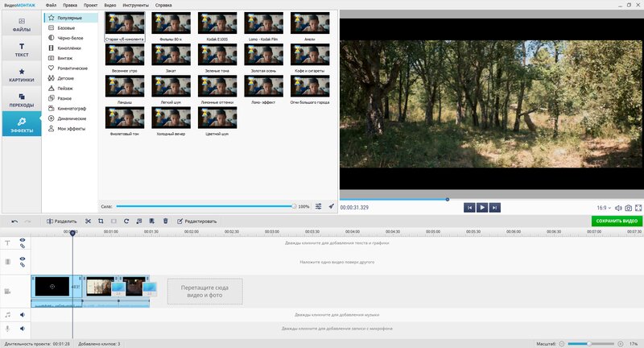The image size is (644, 348).
Task: Select the Кинематограф effects category
Action: (71, 109)
